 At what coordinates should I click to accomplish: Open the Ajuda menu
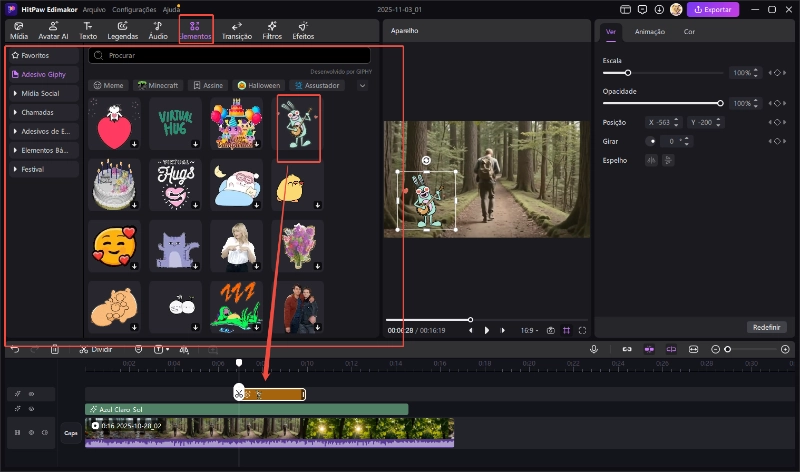click(x=171, y=10)
